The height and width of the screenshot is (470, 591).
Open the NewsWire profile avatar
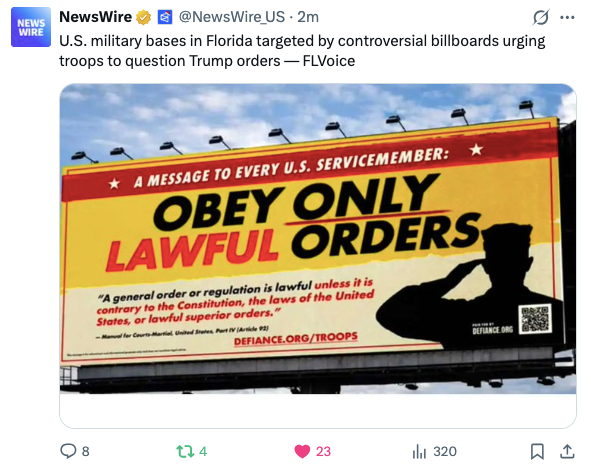(31, 27)
